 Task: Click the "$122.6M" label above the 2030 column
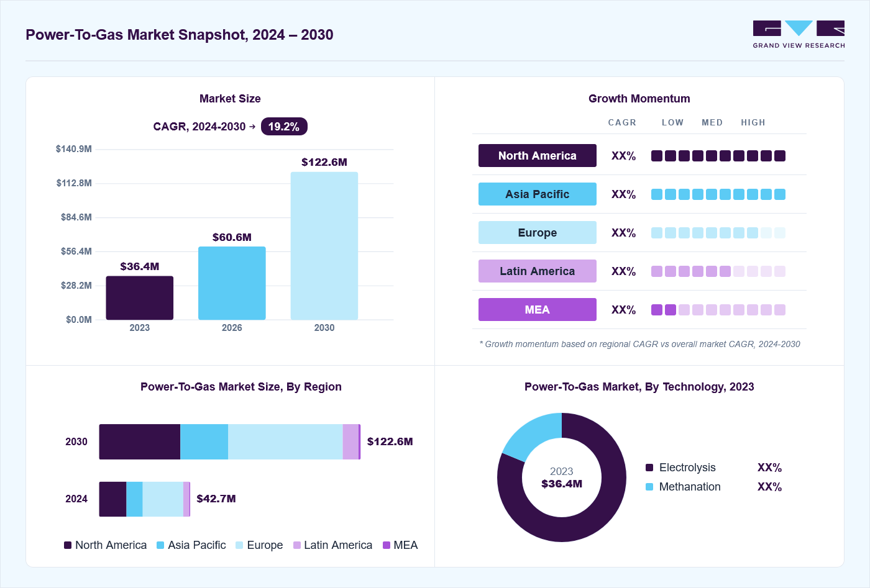point(324,162)
